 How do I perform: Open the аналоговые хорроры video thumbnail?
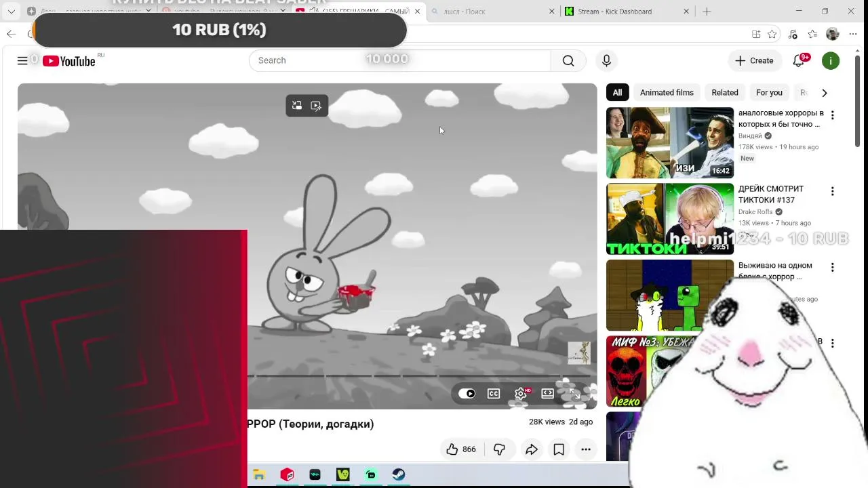pos(670,143)
